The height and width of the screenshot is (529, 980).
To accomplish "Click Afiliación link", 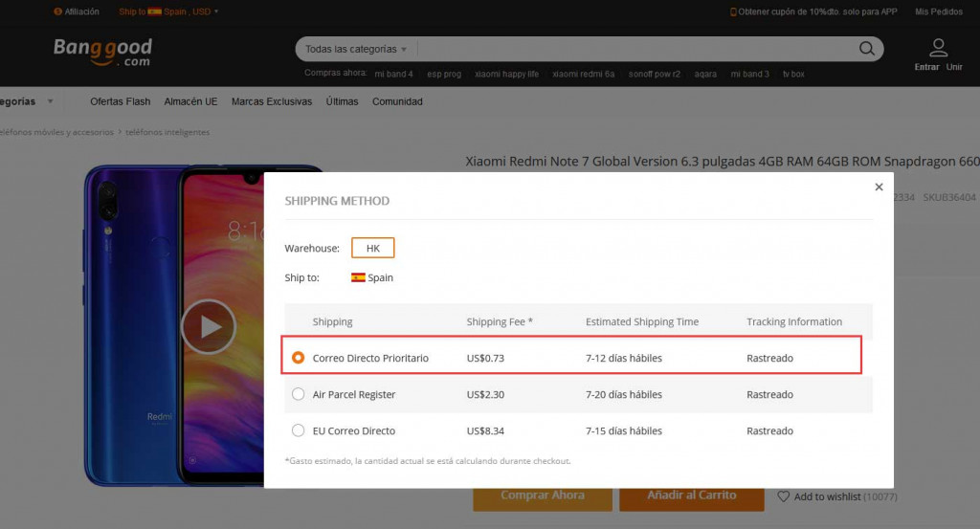I will click(82, 11).
